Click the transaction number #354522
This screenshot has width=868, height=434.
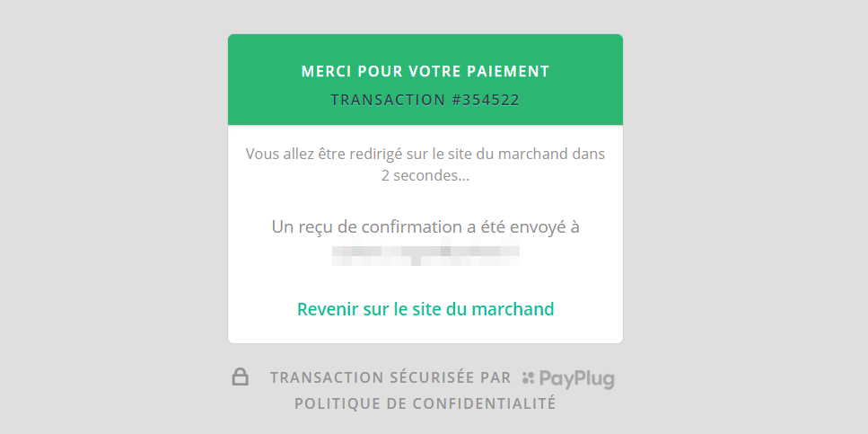(486, 100)
